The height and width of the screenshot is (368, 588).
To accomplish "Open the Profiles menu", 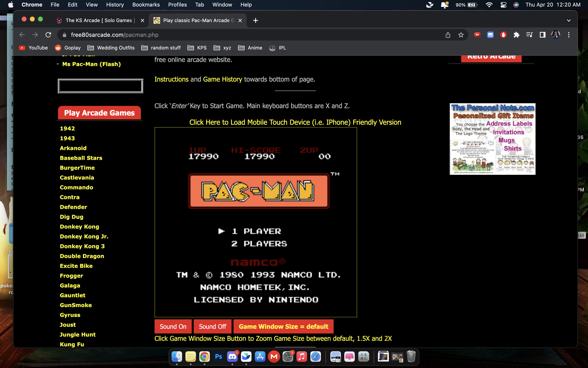I will tap(177, 5).
